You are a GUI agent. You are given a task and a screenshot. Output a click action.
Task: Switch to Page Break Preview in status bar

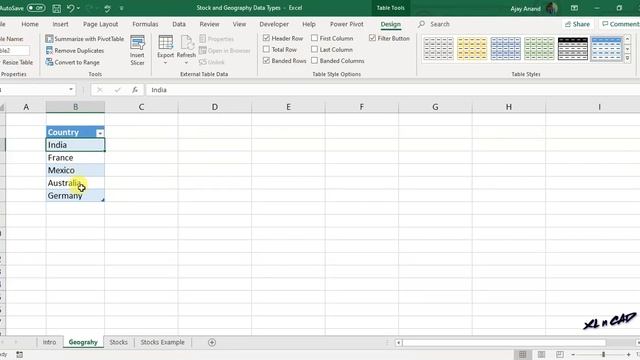560,354
